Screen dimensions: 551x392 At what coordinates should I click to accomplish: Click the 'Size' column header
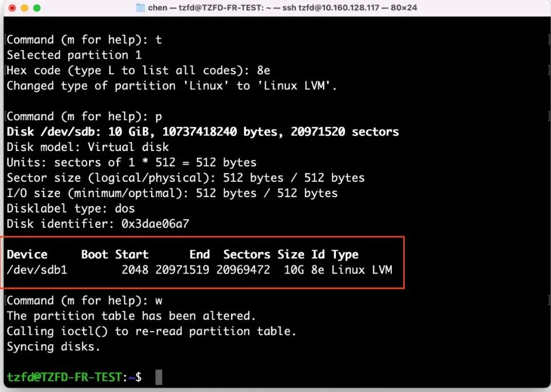click(x=290, y=255)
